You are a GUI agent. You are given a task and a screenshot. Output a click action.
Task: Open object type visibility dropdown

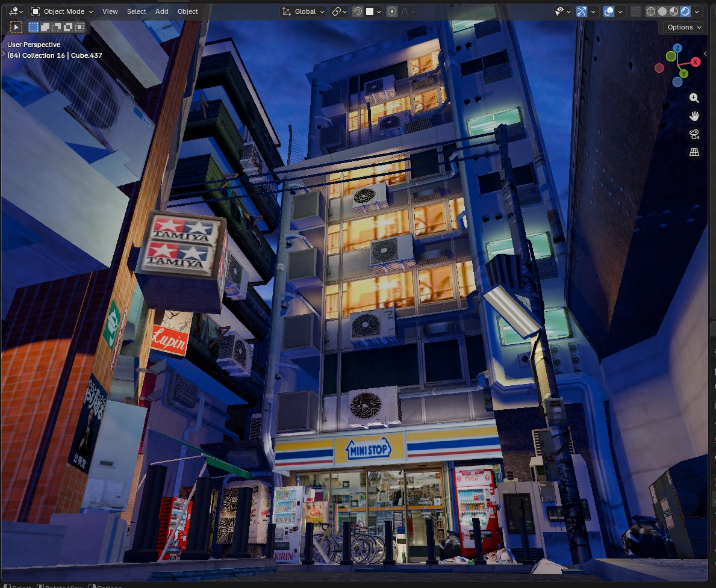[562, 11]
